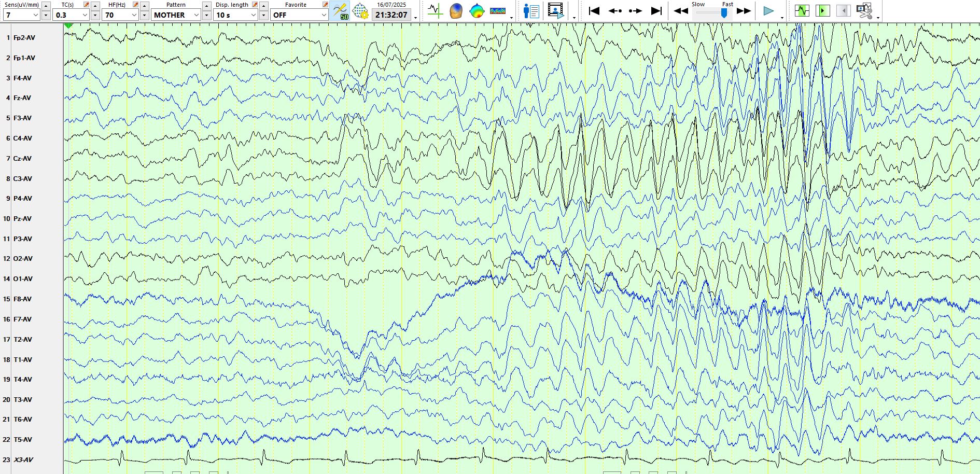Decrease sensitivity with the down stepper
This screenshot has width=980, height=474.
click(x=46, y=16)
